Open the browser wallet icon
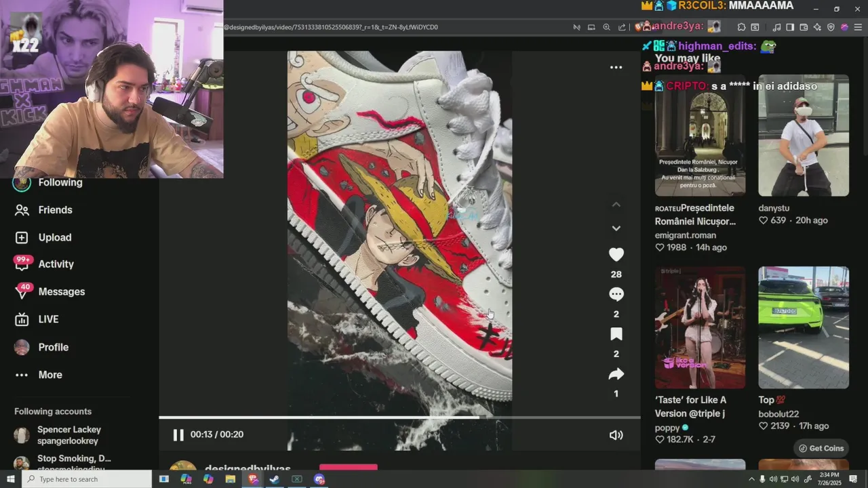This screenshot has height=488, width=868. coord(804,27)
